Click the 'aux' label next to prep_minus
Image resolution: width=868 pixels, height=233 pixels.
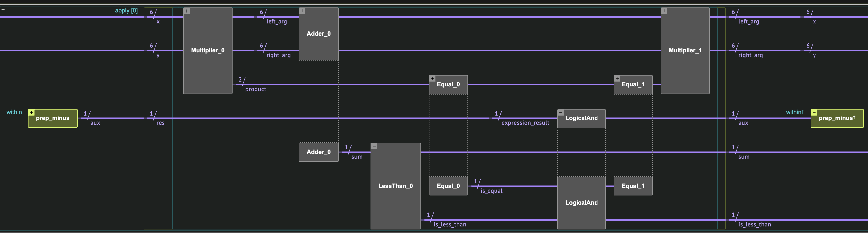pyautogui.click(x=95, y=123)
